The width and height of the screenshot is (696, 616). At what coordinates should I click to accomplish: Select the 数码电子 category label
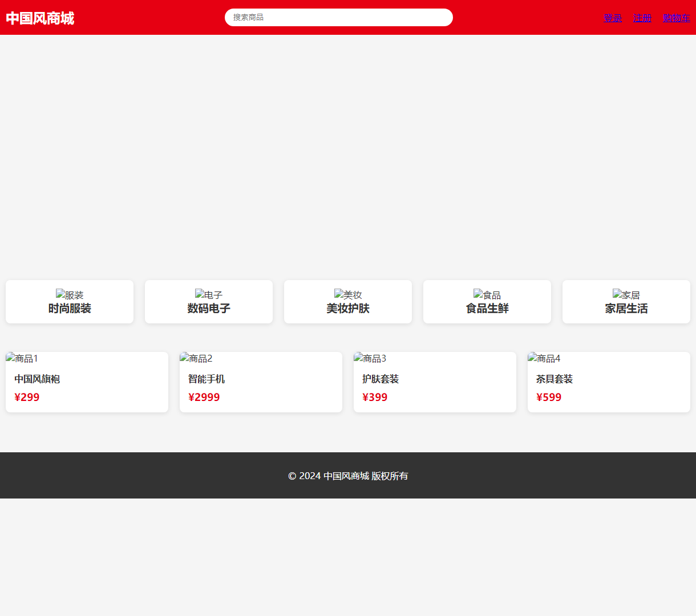click(x=209, y=309)
